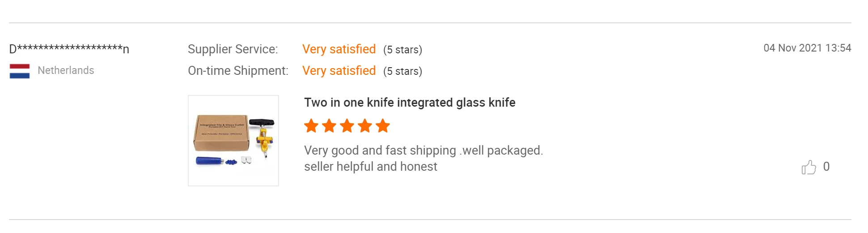Click the first orange rating star
868x233 pixels.
pyautogui.click(x=311, y=126)
